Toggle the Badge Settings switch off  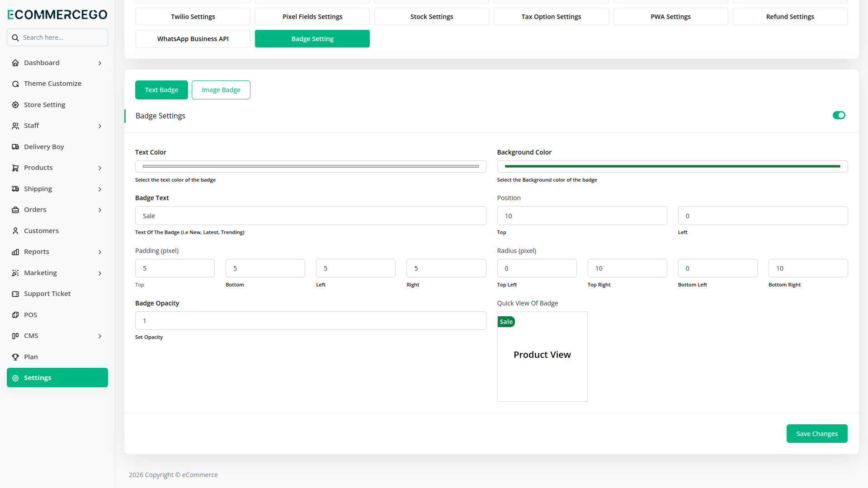839,115
